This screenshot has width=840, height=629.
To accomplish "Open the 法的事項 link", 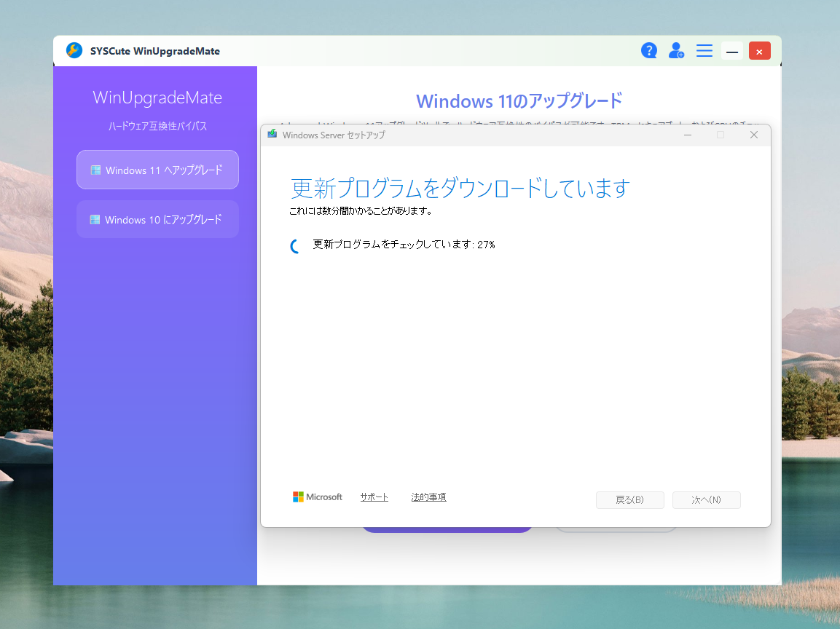I will click(428, 497).
